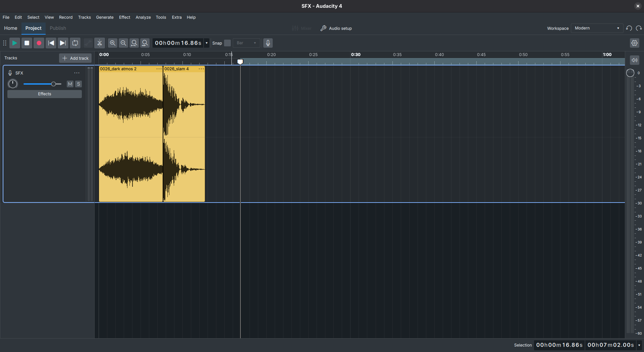Open the Tracks menu
Image resolution: width=644 pixels, height=352 pixels.
coord(84,17)
